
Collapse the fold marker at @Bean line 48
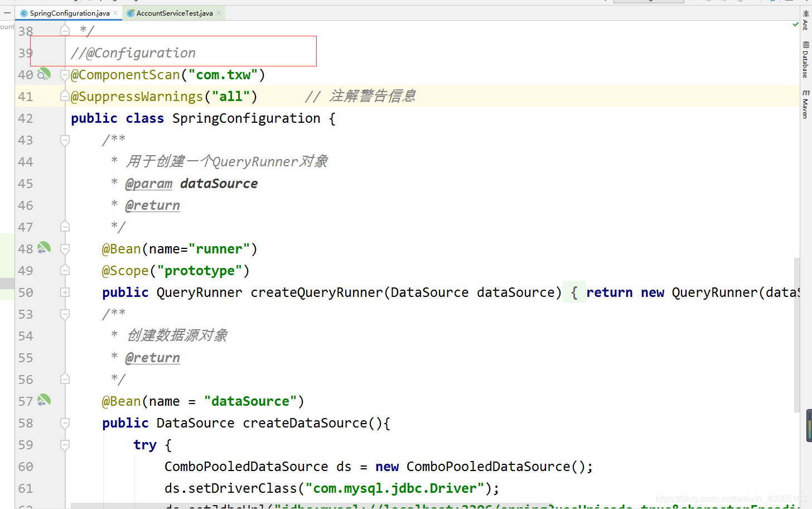click(65, 248)
